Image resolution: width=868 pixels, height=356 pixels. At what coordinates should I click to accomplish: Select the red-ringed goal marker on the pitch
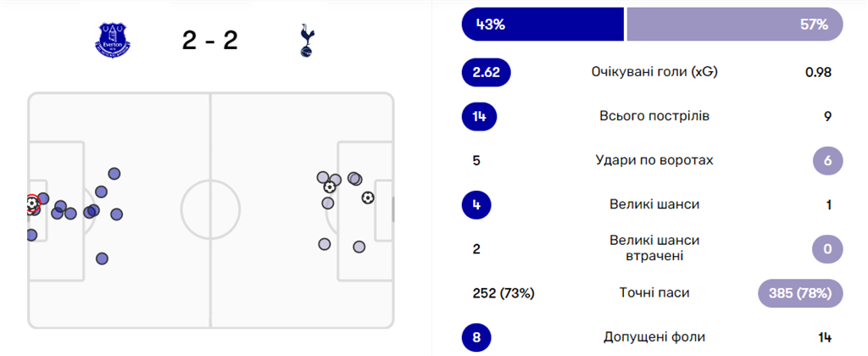click(32, 203)
